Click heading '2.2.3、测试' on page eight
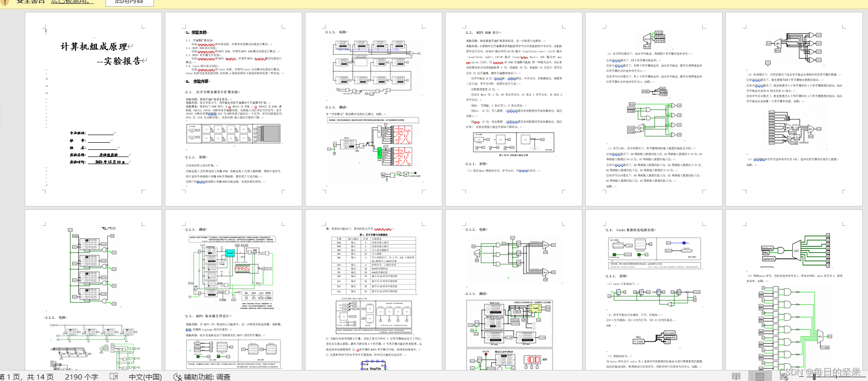868x381 pixels. (x=196, y=229)
